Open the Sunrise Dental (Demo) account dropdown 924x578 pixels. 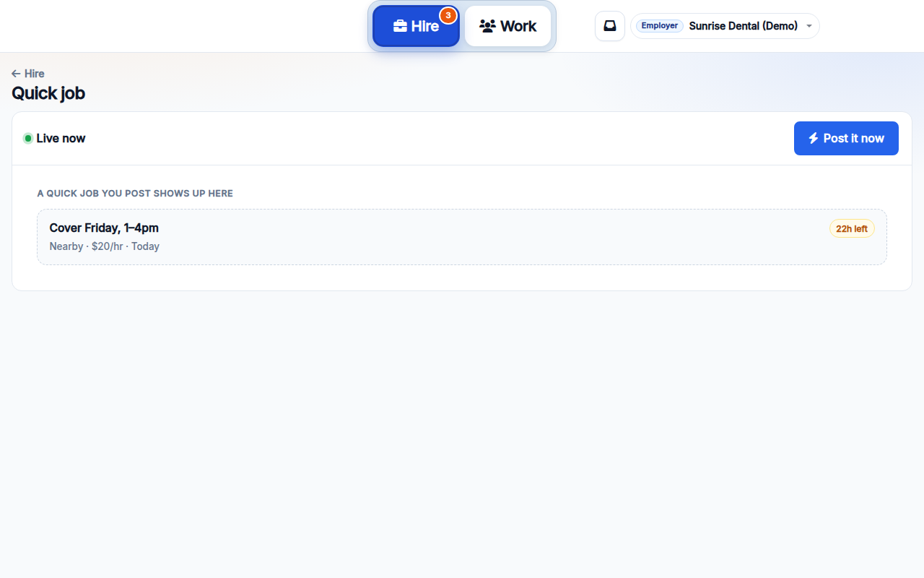pos(725,26)
